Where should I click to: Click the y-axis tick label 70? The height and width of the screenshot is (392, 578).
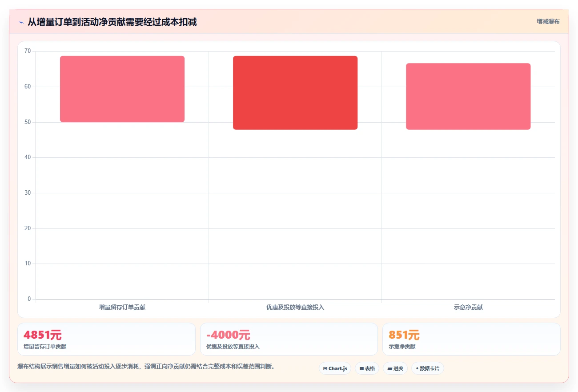(28, 51)
